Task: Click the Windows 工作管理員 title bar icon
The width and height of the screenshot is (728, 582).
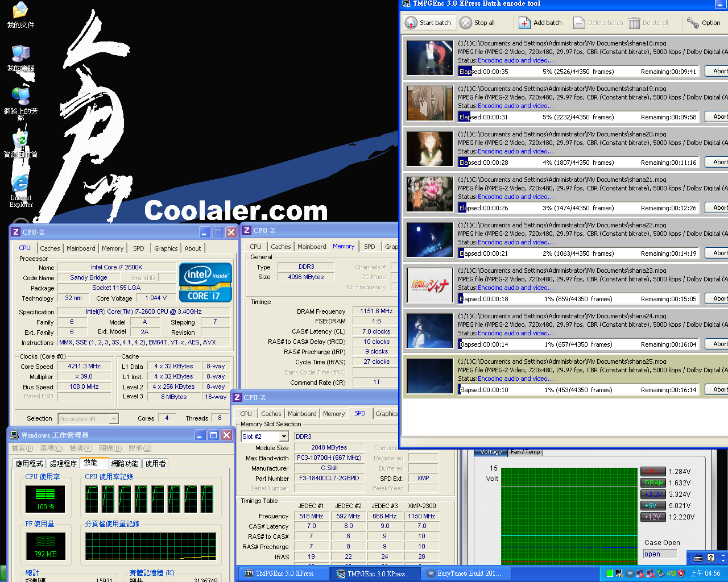Action: 14,435
